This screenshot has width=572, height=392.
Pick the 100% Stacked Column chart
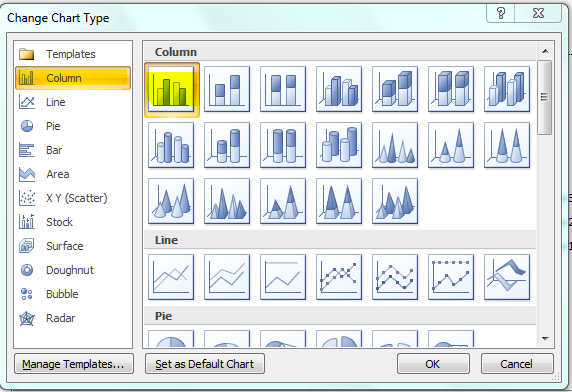[x=283, y=89]
